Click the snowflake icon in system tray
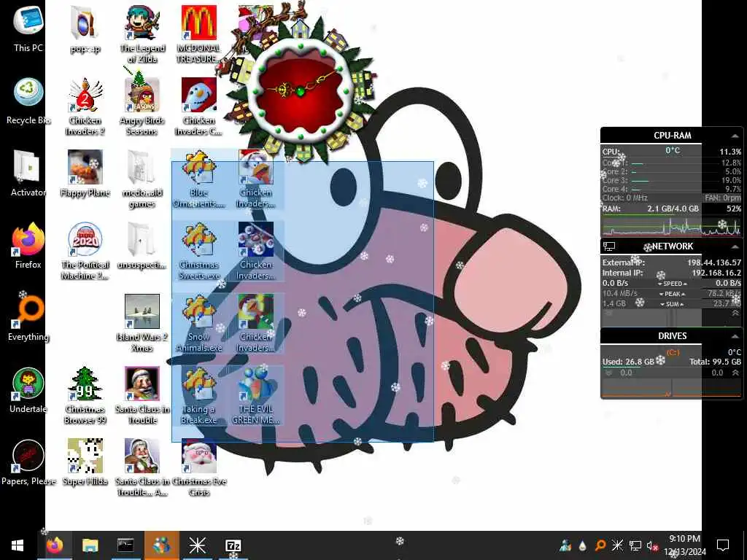This screenshot has width=747, height=560. pyautogui.click(x=617, y=545)
